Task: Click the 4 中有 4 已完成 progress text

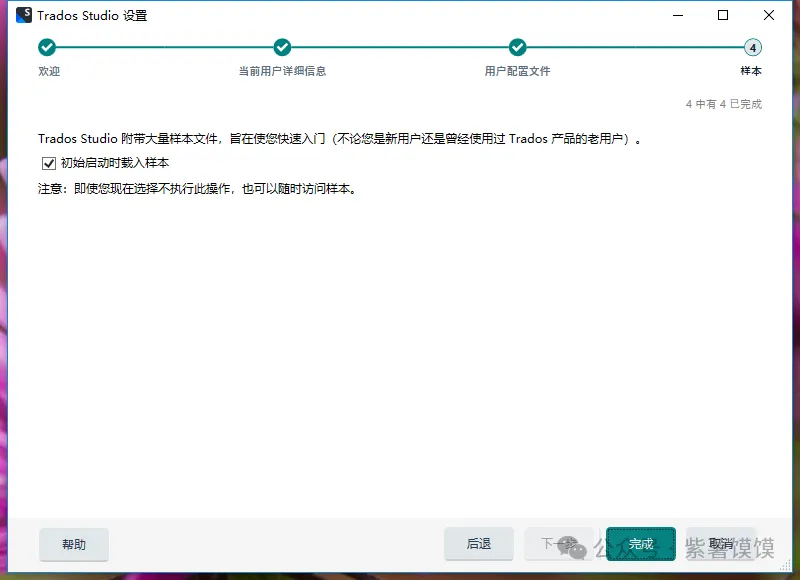Action: pyautogui.click(x=723, y=104)
